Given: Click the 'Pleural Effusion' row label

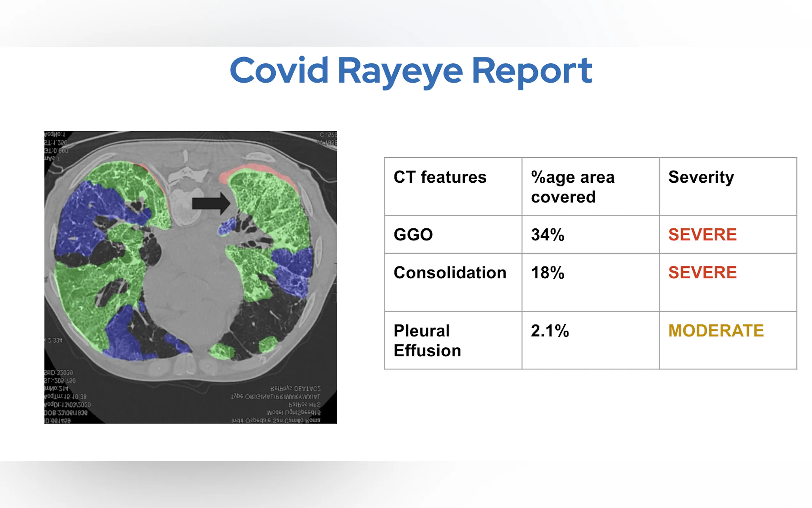Looking at the screenshot, I should click(427, 340).
